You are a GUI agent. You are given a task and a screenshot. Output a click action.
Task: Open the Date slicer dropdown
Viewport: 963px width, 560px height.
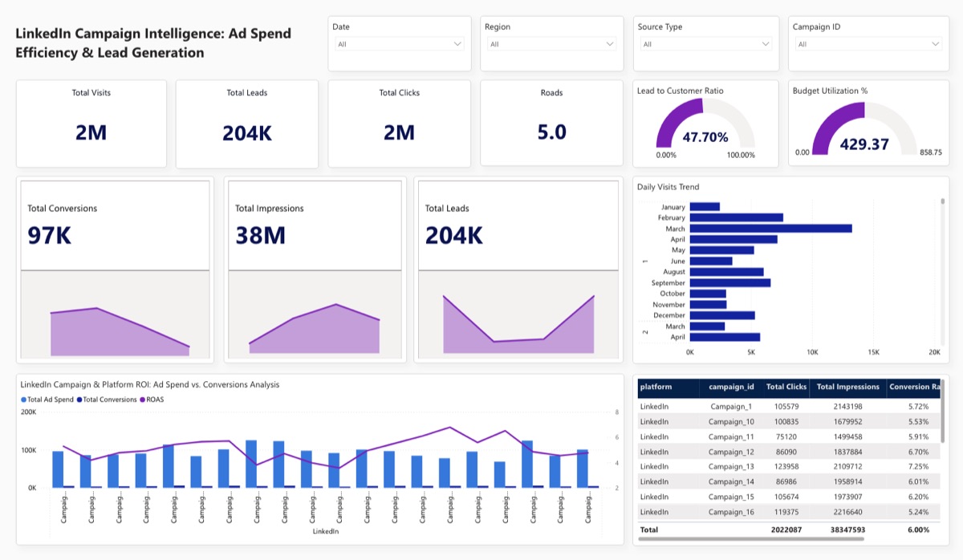click(x=399, y=44)
